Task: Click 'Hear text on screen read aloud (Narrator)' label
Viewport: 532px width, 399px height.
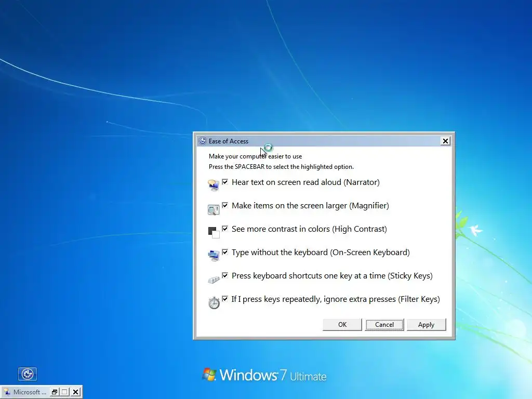Action: [305, 182]
